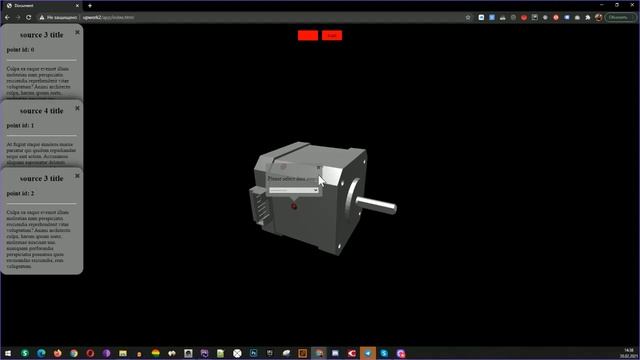This screenshot has height=360, width=640.
Task: Open the Windows Start menu
Action: pos(8,353)
